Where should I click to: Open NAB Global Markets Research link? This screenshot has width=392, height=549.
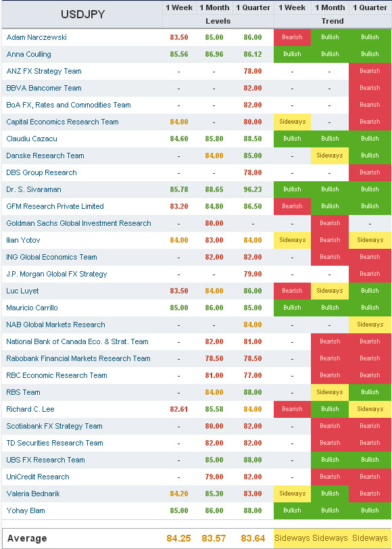pyautogui.click(x=55, y=325)
